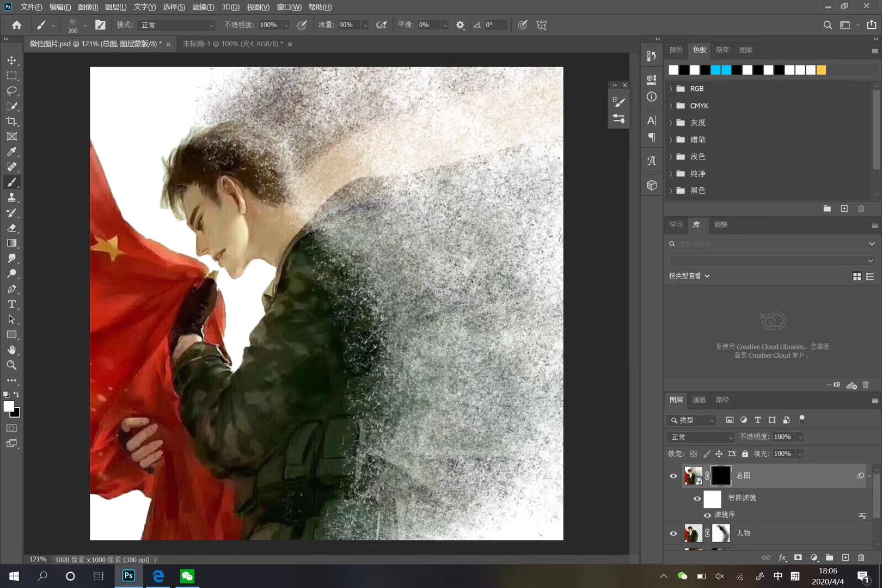Image resolution: width=882 pixels, height=588 pixels.
Task: Toggle visibility of 智能滤镜
Action: tap(697, 498)
